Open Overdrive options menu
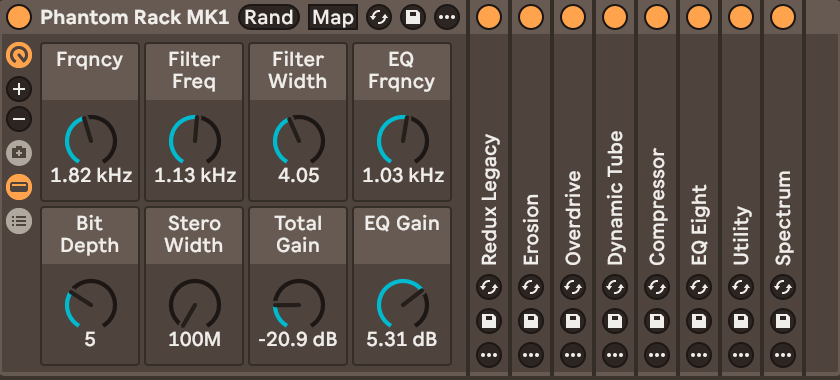The image size is (840, 380). point(573,355)
